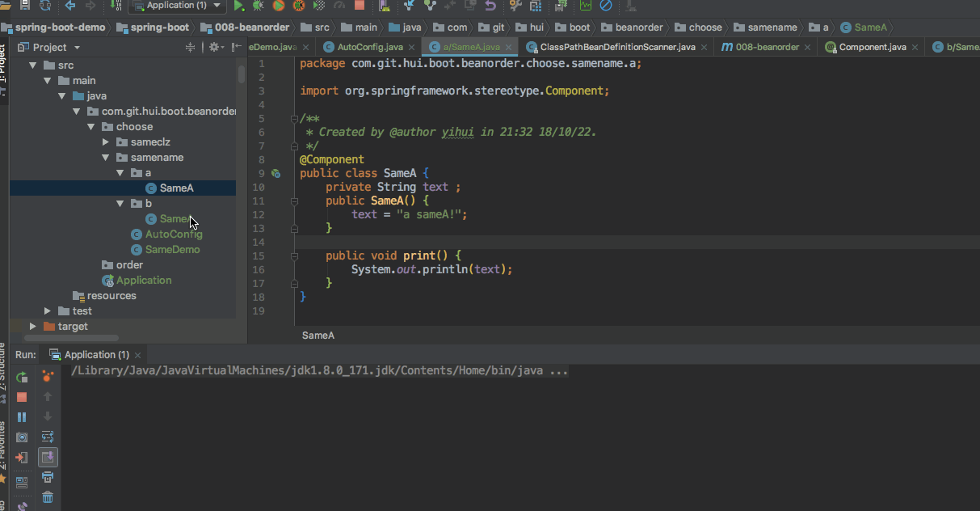Screen dimensions: 980x511
Task: Click the Project tree vertical scrollbar
Action: 242,74
